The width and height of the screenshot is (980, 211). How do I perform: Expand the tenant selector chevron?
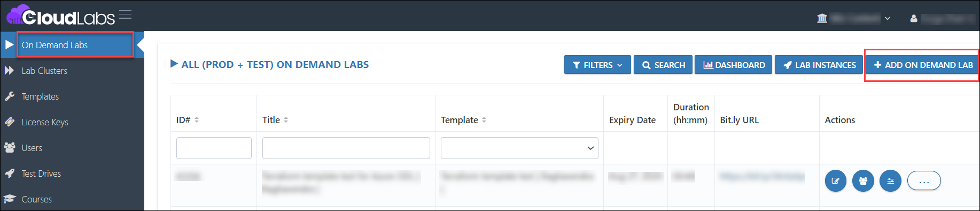pos(888,18)
